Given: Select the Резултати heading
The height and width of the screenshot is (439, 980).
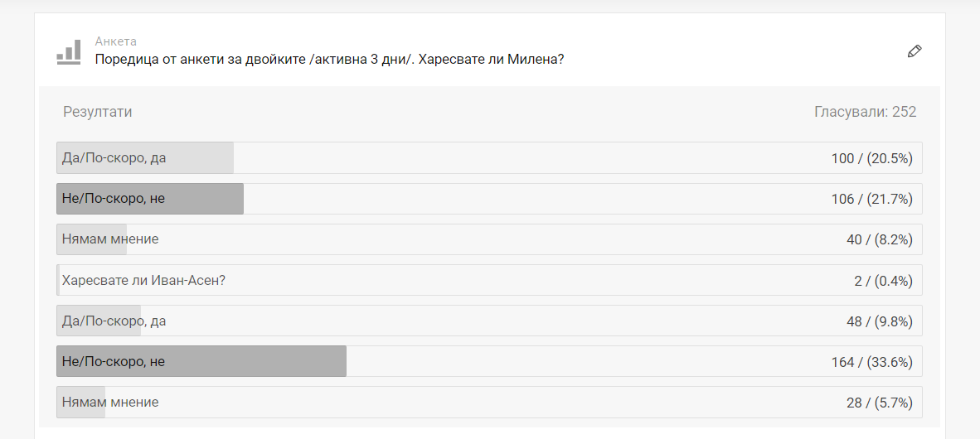Looking at the screenshot, I should [97, 112].
